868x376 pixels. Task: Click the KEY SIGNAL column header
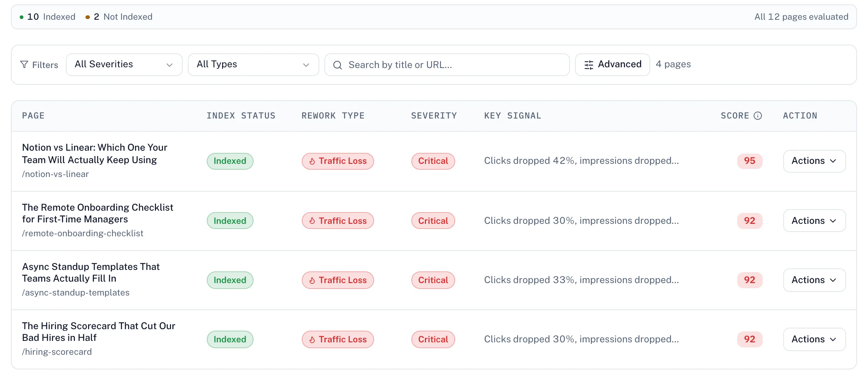tap(513, 116)
